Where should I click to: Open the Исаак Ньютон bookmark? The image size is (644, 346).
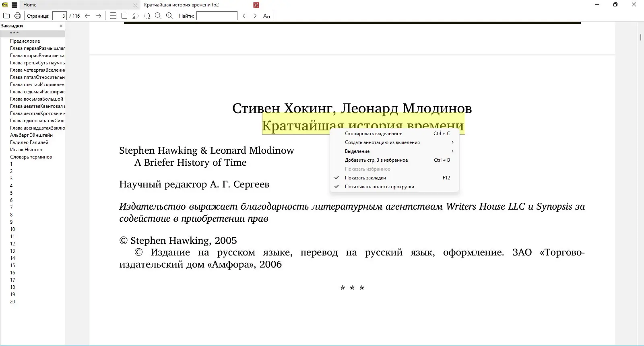click(26, 150)
